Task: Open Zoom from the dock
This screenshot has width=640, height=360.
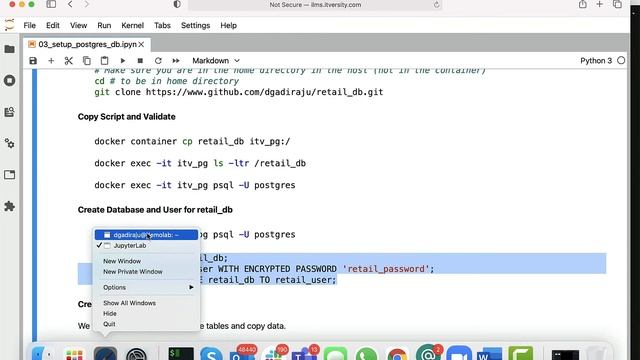Action: [x=459, y=354]
